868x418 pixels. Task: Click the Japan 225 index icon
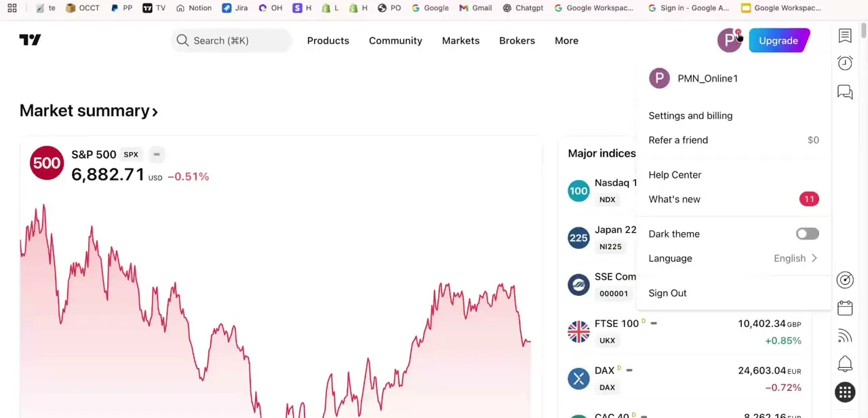pos(578,237)
